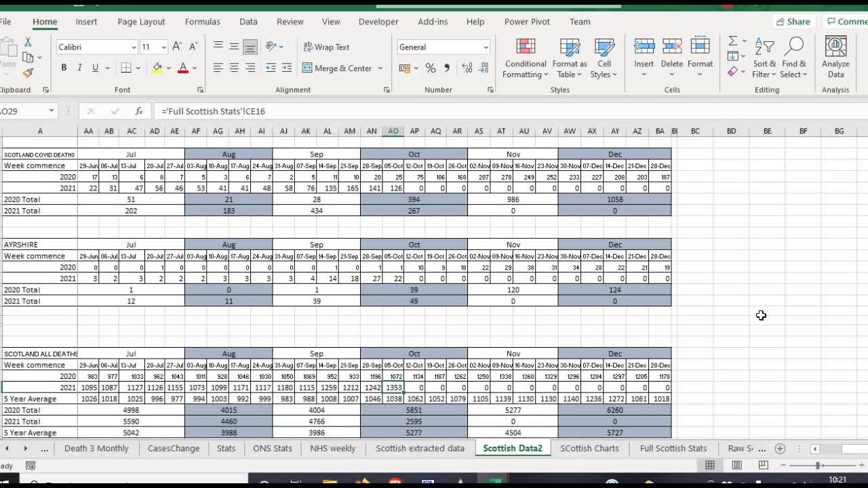
Task: Add a new sheet plus button
Action: [x=780, y=448]
